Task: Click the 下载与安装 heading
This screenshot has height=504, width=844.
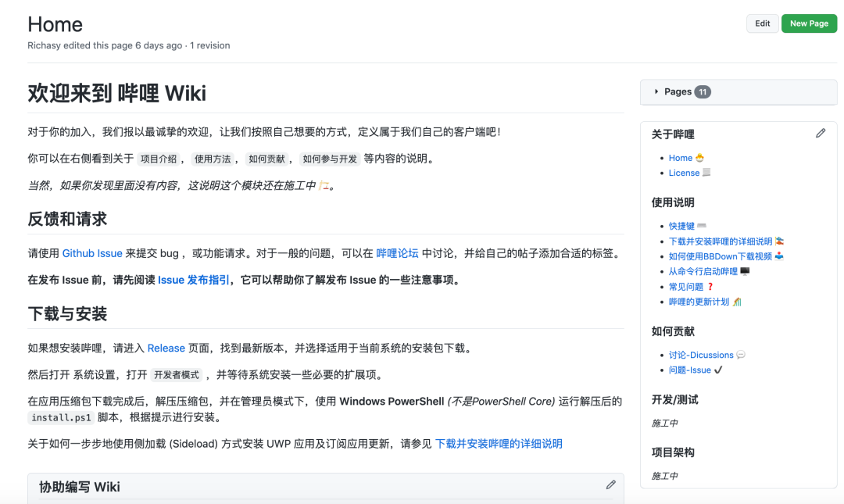Action: [x=67, y=314]
